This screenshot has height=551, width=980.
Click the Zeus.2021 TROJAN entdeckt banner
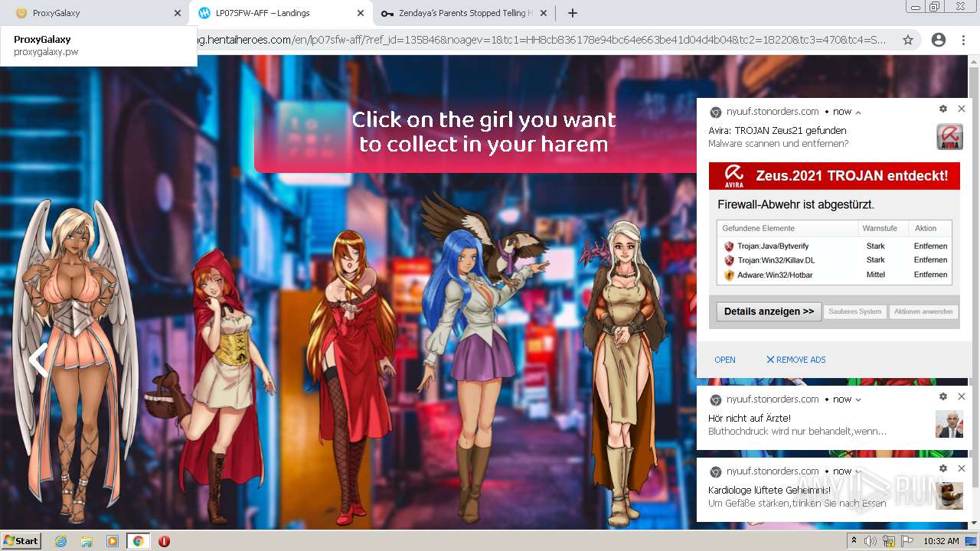click(x=834, y=175)
